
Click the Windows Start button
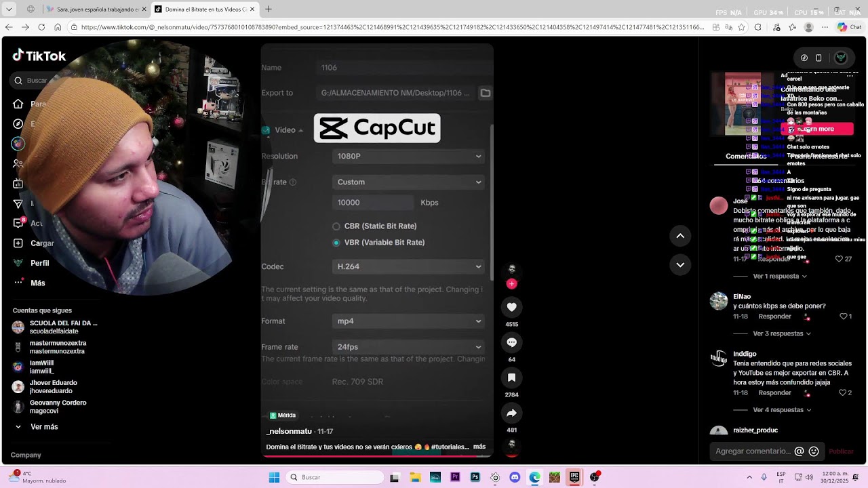[x=274, y=477]
